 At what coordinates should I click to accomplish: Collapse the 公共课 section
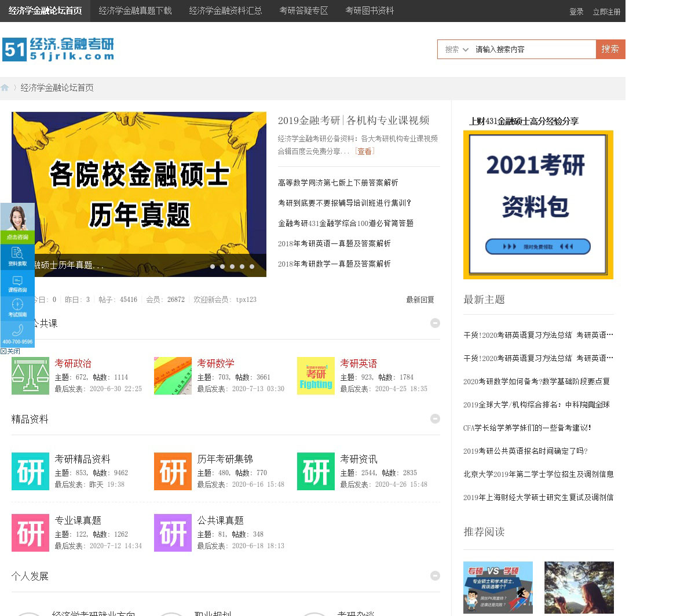[x=435, y=323]
